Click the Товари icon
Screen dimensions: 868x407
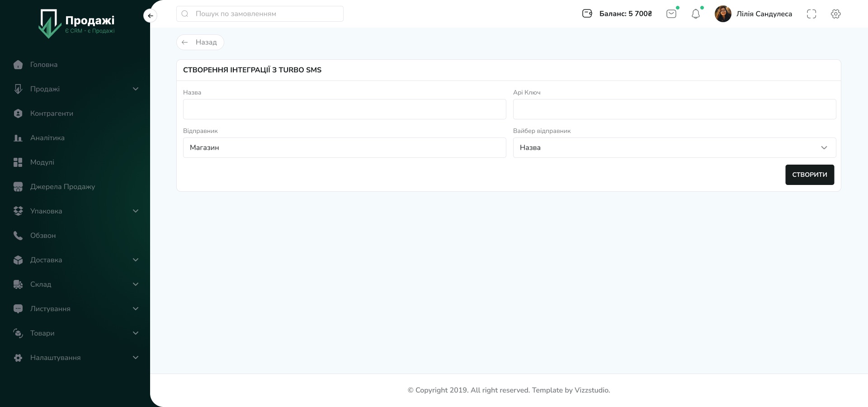18,333
